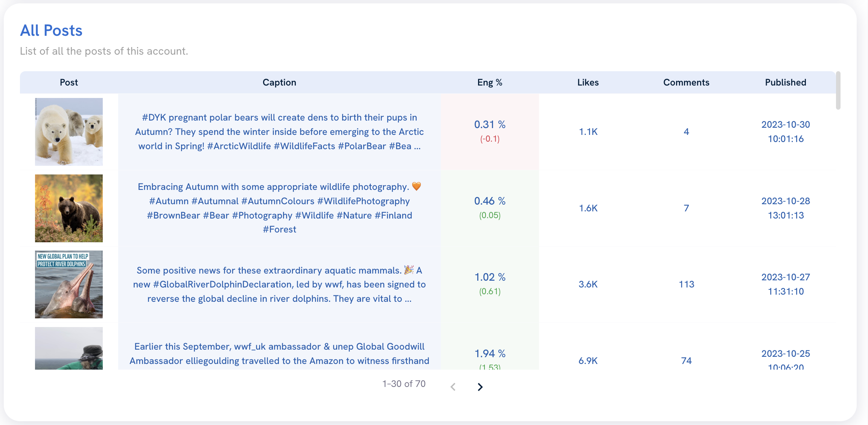Click the 7 comments cell
Viewport: 868px width, 425px height.
[686, 208]
